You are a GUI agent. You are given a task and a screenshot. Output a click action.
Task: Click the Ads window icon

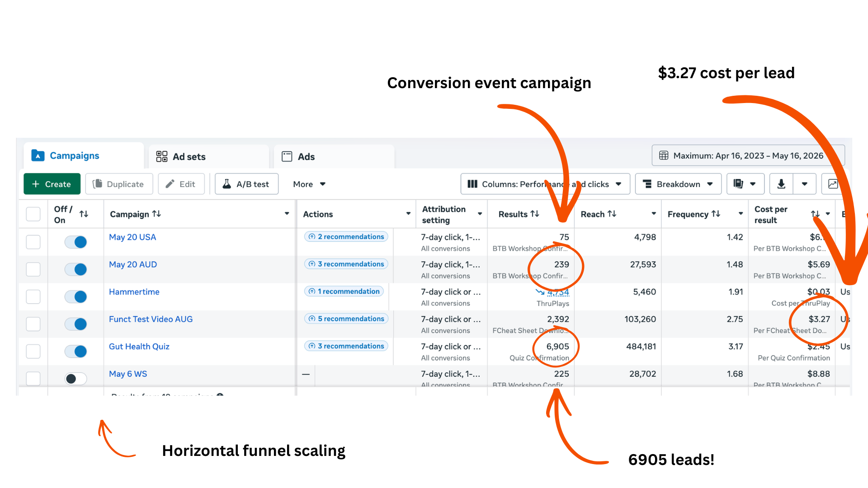point(287,156)
